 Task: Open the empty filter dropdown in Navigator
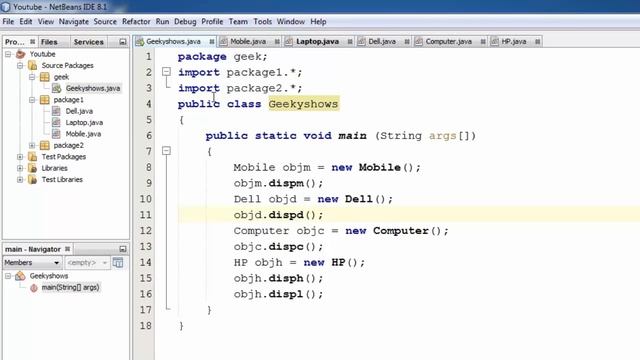point(87,262)
